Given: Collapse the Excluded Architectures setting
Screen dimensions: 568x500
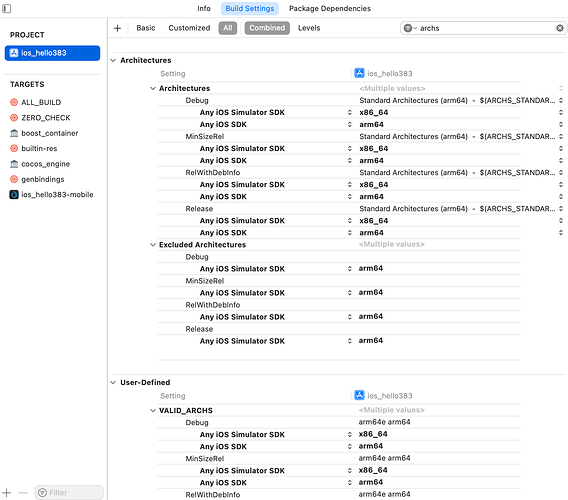Looking at the screenshot, I should click(x=153, y=245).
